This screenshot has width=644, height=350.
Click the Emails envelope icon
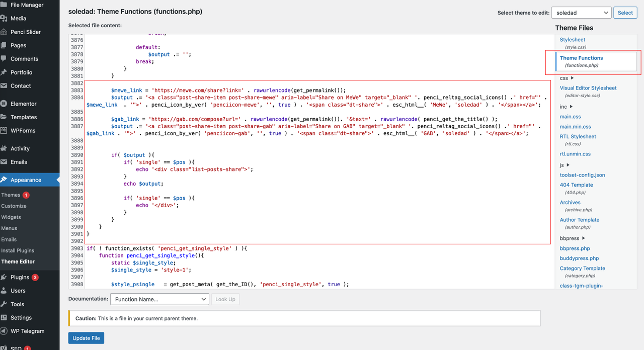coord(4,162)
